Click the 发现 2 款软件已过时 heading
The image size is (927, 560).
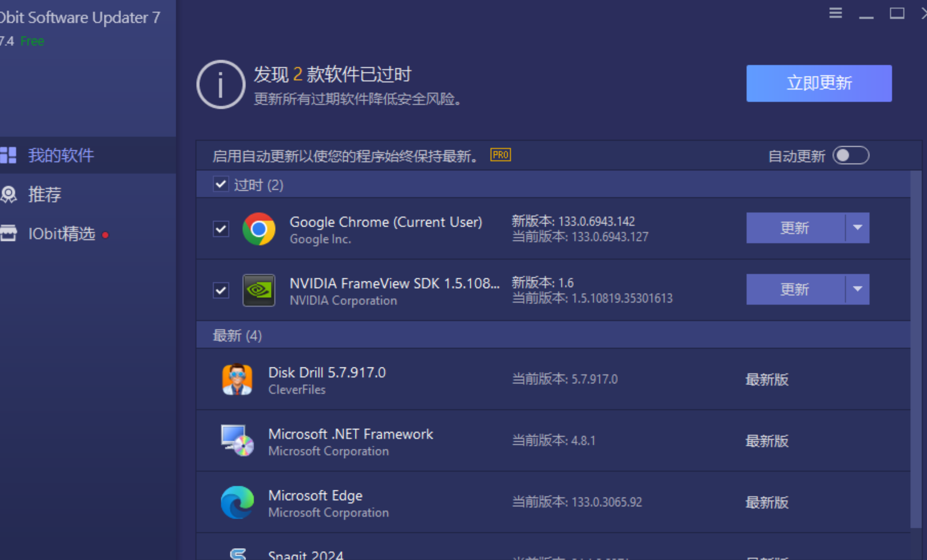[x=332, y=74]
